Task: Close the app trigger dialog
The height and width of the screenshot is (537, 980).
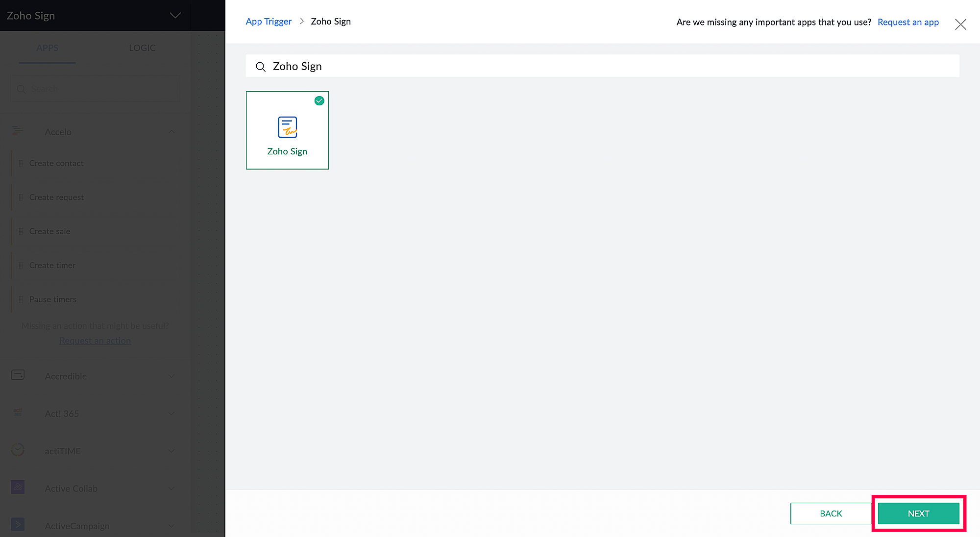Action: [x=960, y=24]
